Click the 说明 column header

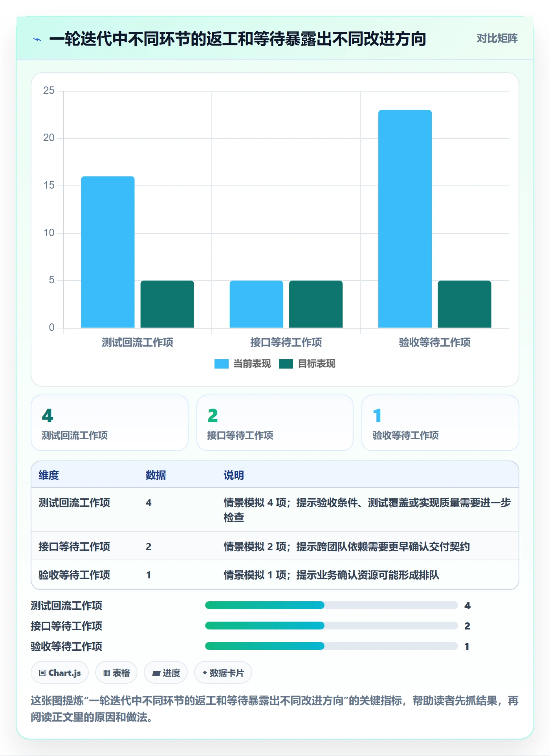click(234, 475)
